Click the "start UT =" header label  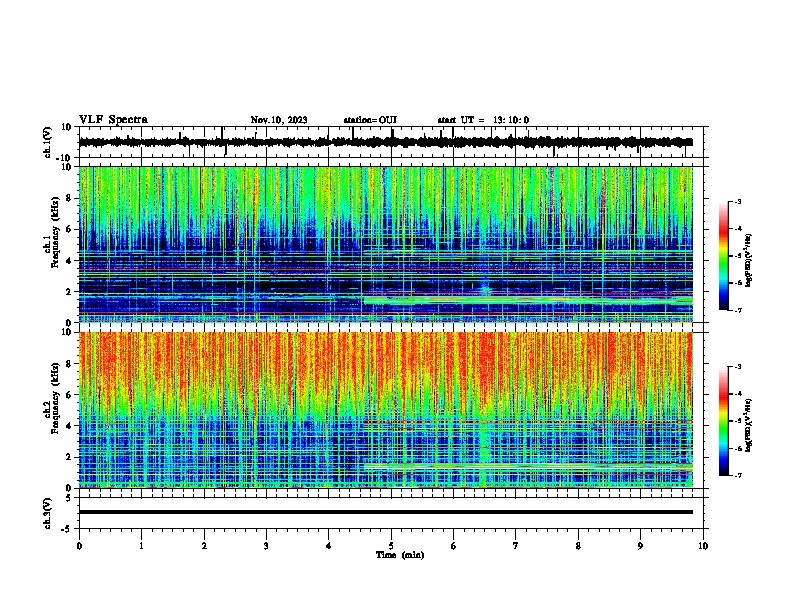tap(461, 120)
